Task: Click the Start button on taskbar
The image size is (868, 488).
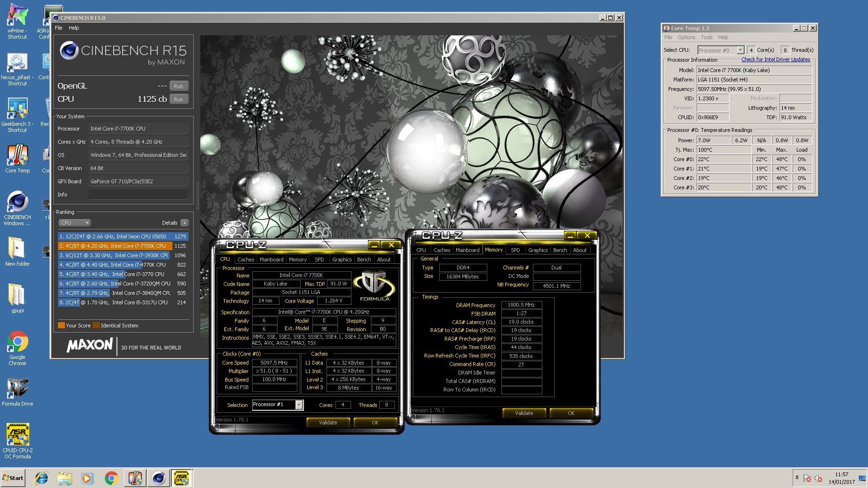Action: coord(13,478)
